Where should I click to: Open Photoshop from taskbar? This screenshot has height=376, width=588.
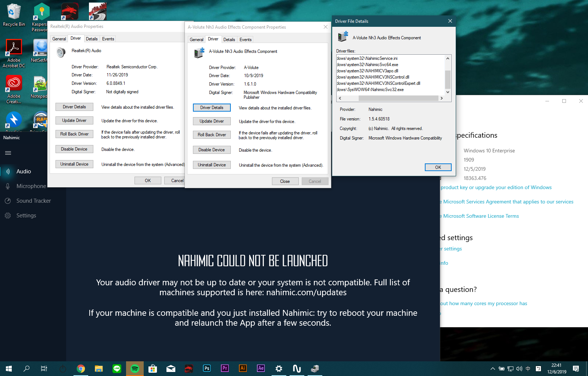(x=207, y=368)
